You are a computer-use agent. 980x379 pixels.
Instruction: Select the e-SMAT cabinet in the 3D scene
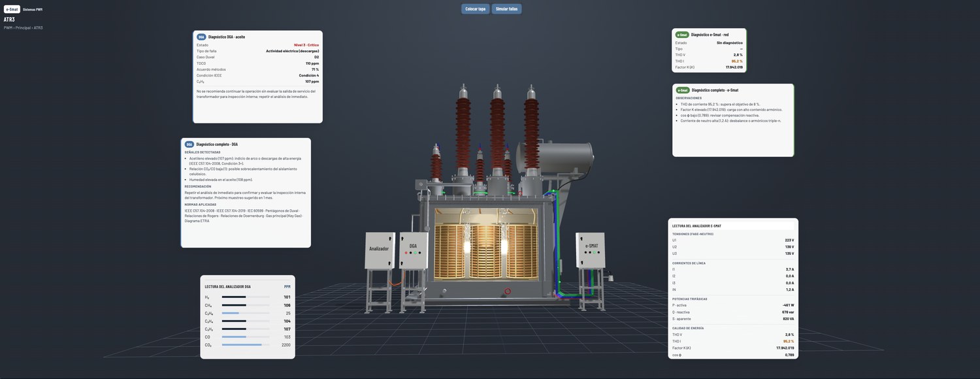pyautogui.click(x=590, y=250)
